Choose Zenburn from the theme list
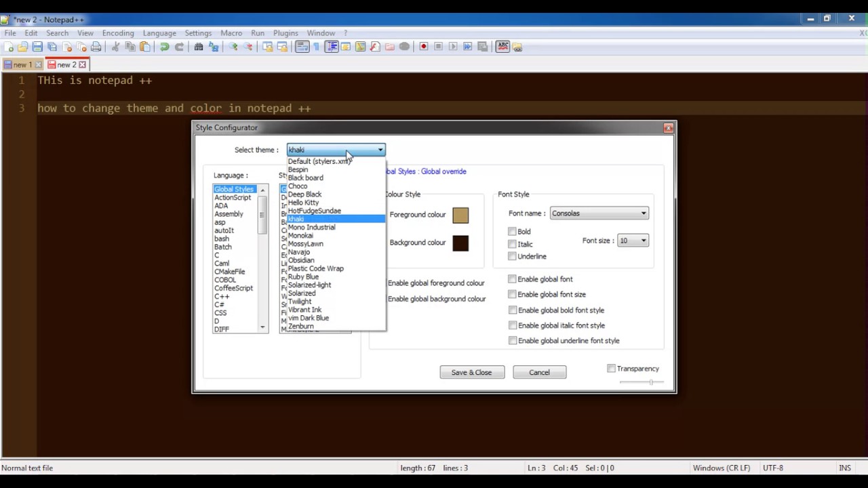 coord(336,326)
